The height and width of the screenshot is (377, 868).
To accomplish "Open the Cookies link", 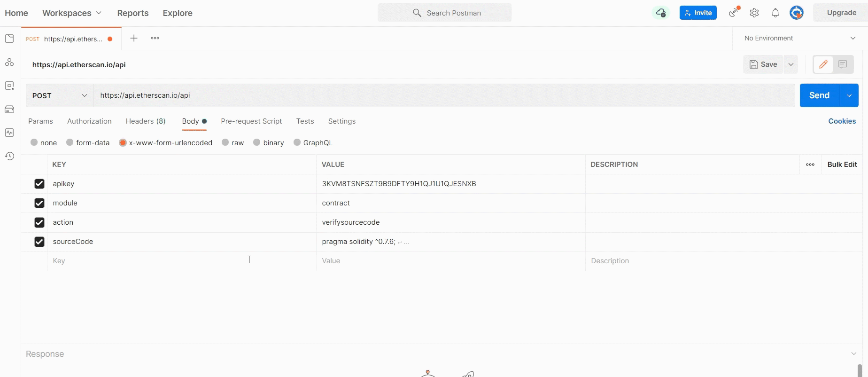I will (x=842, y=121).
